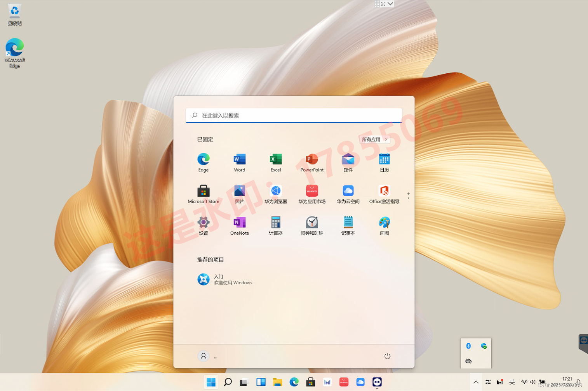Open Edge from the taskbar
Image resolution: width=588 pixels, height=391 pixels.
(x=294, y=382)
